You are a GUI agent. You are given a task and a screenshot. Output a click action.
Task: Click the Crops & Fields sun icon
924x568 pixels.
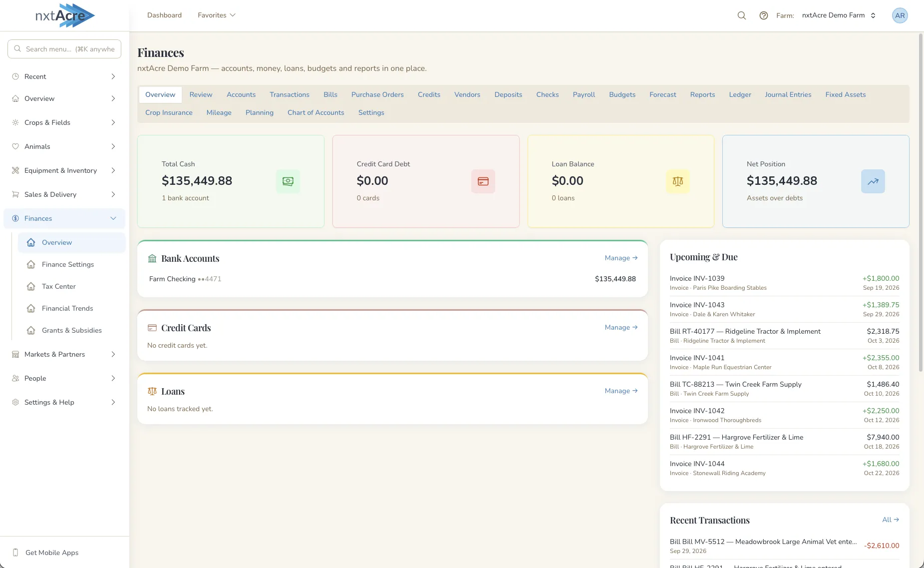15,122
